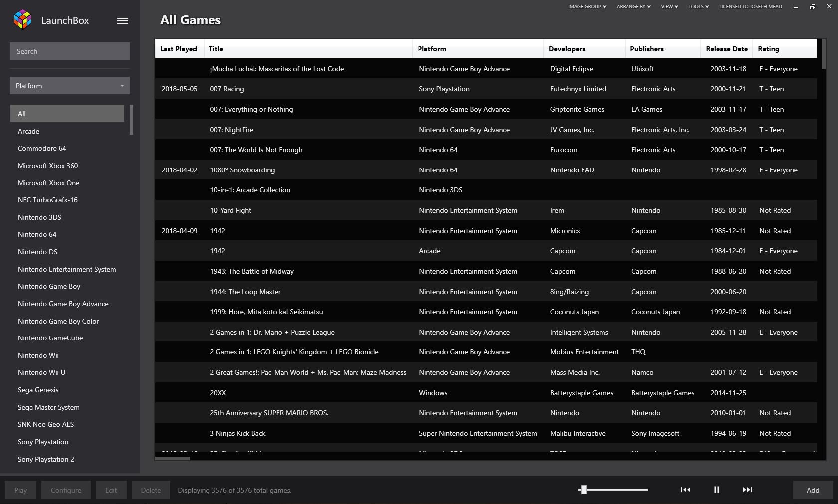
Task: Select 007: NightFire game
Action: click(x=486, y=130)
